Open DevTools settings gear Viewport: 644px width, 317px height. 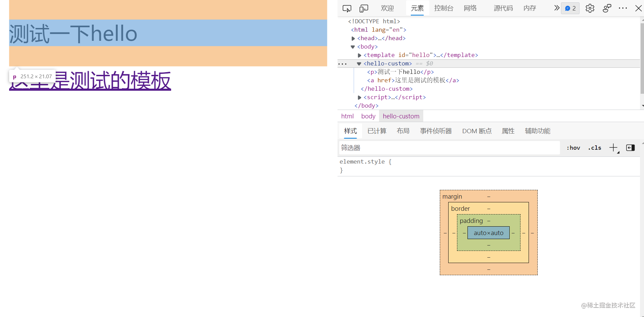(x=590, y=8)
